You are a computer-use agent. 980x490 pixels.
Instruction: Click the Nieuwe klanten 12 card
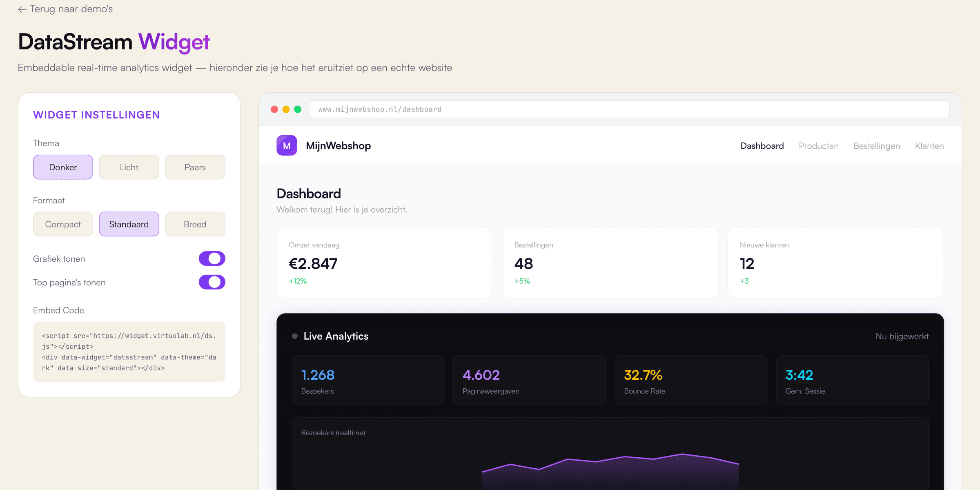coord(835,263)
